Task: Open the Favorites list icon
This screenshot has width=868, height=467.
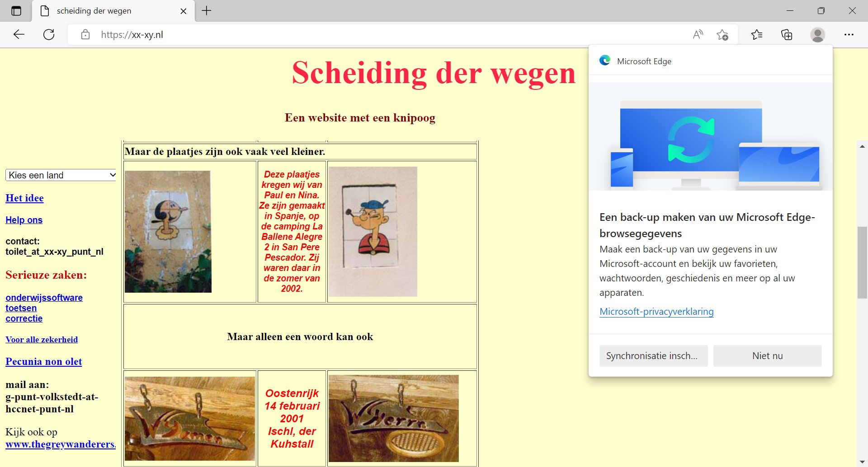Action: coord(757,35)
